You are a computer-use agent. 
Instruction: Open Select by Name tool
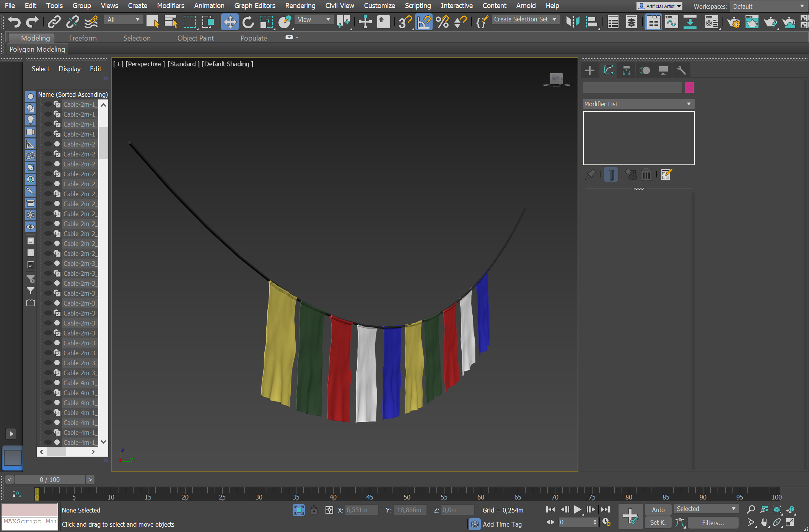171,22
